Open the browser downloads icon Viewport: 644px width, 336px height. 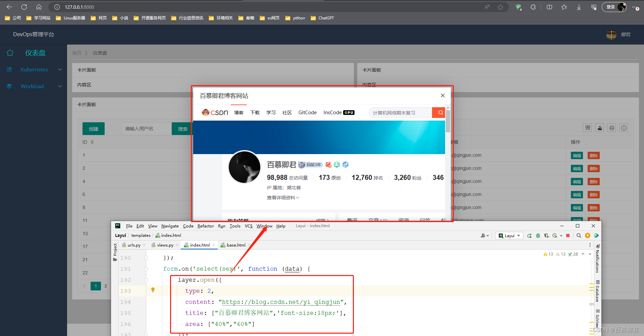point(579,7)
